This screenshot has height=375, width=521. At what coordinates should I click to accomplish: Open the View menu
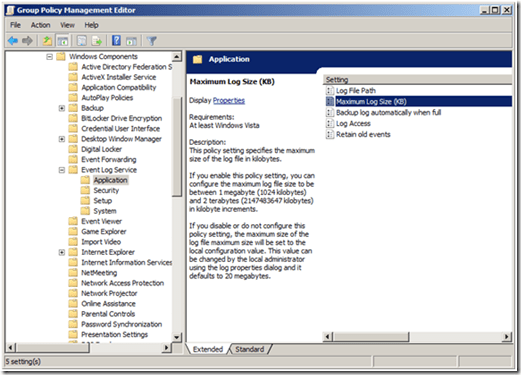[x=67, y=25]
